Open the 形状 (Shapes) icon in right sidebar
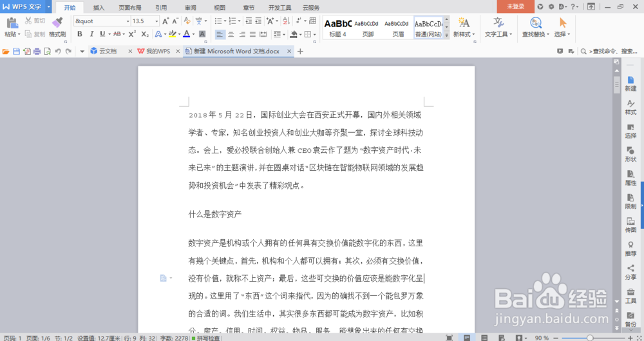Screen dimensions: 644x341 pos(630,154)
